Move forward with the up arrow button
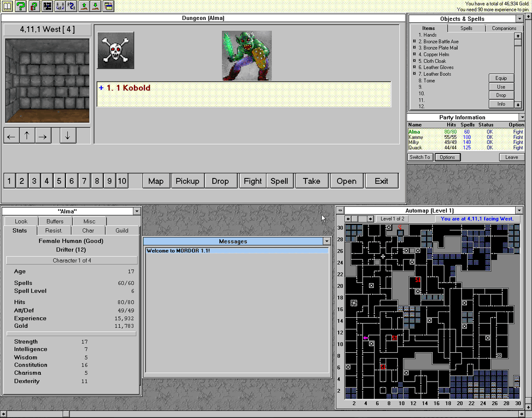 [x=27, y=136]
